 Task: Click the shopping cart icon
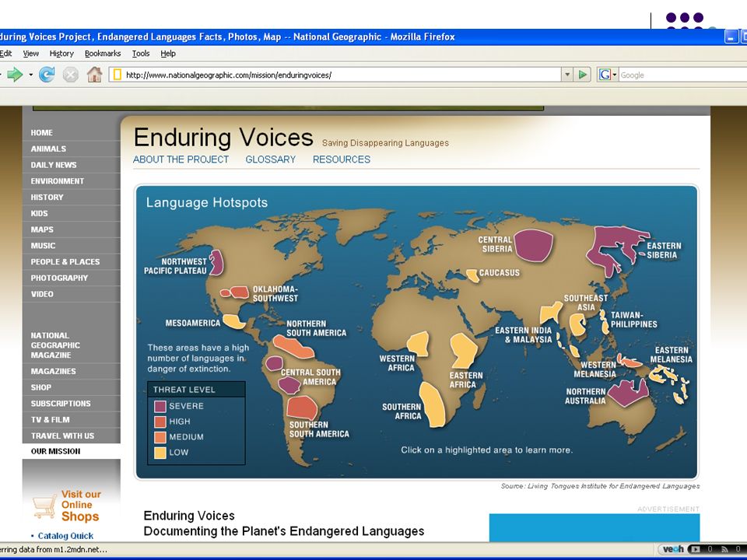[44, 506]
